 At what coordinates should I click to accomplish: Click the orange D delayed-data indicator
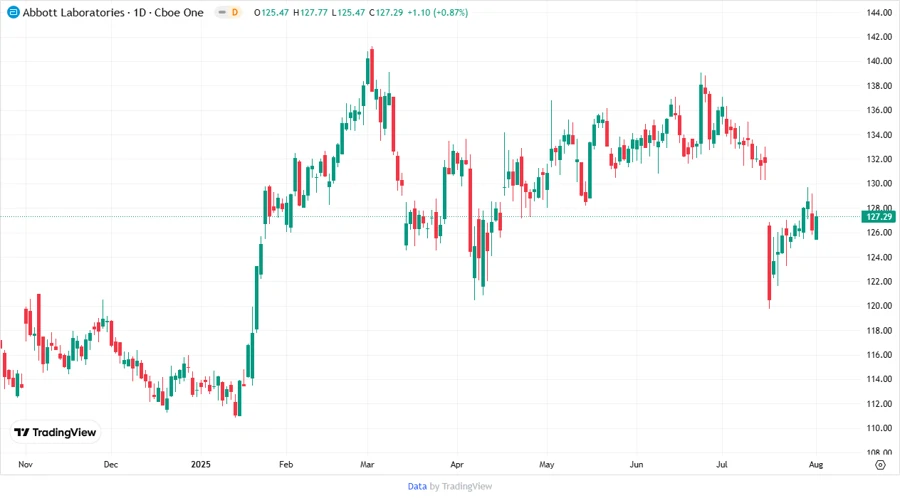pos(235,12)
